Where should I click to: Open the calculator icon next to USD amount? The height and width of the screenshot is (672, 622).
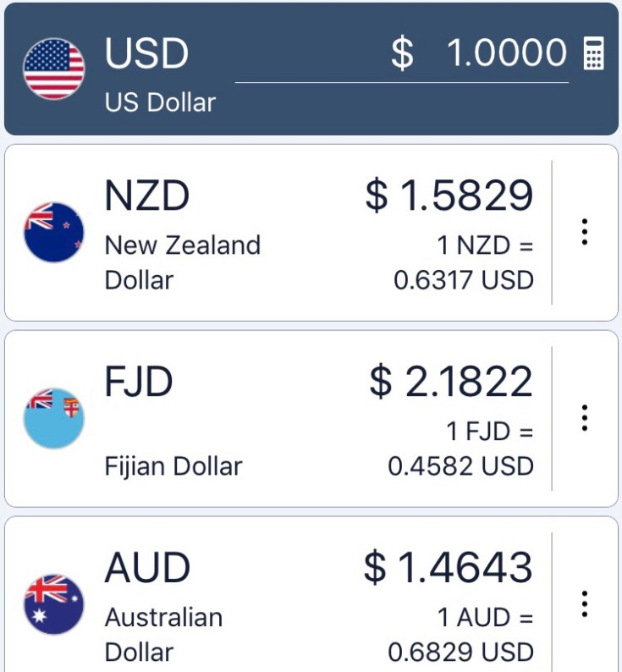point(594,54)
